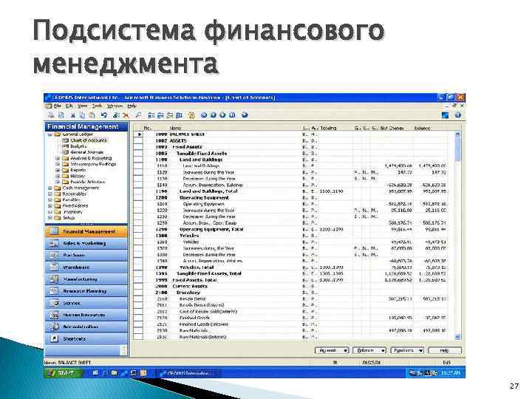Click the Manufacturing pane icon
The width and height of the screenshot is (532, 399).
click(x=54, y=279)
